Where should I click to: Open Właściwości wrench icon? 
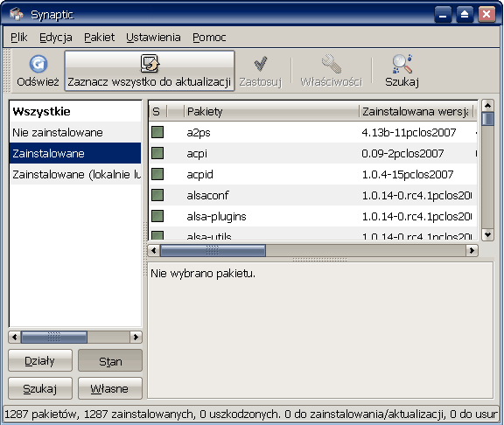pos(332,64)
